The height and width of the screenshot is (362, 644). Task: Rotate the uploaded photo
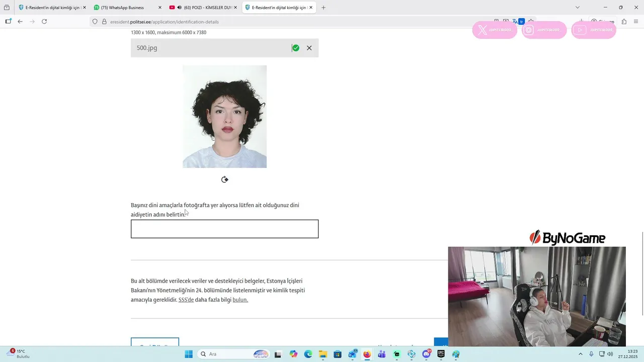(x=225, y=179)
